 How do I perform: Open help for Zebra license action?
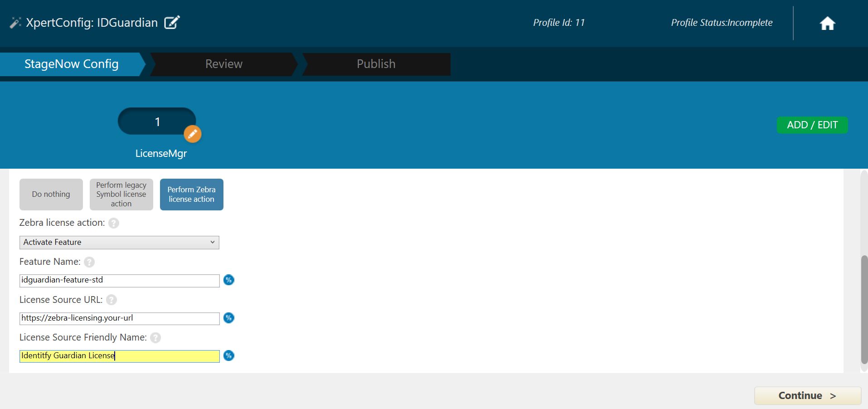[x=114, y=223]
